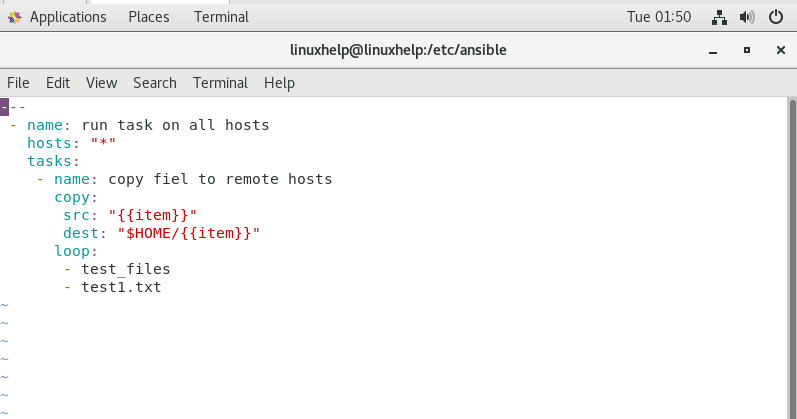This screenshot has height=419, width=797.
Task: Place cursor on the test1.txt line
Action: click(x=121, y=287)
